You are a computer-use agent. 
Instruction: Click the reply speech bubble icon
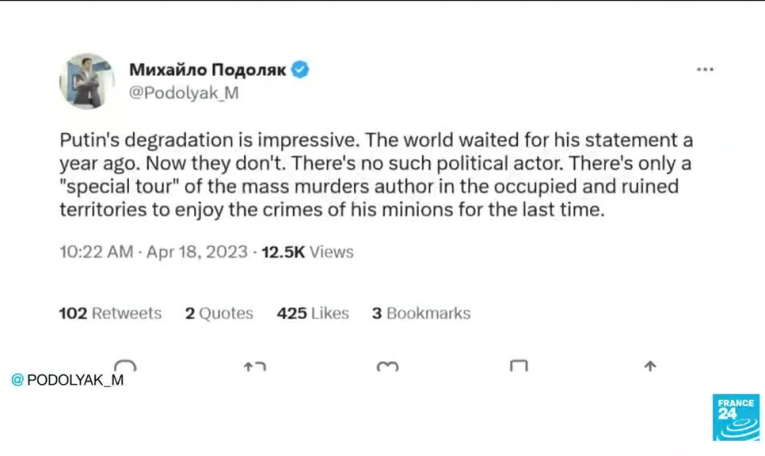pyautogui.click(x=125, y=366)
